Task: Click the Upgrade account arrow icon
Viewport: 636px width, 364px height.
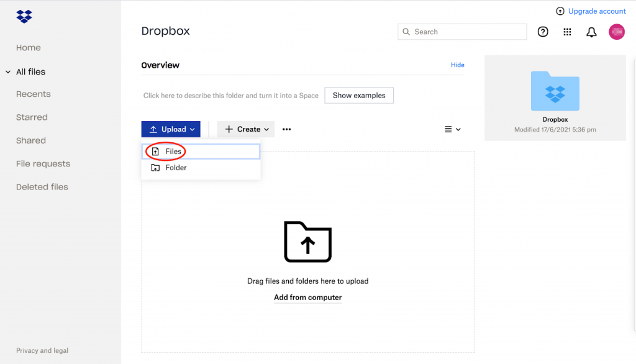Action: (x=560, y=11)
